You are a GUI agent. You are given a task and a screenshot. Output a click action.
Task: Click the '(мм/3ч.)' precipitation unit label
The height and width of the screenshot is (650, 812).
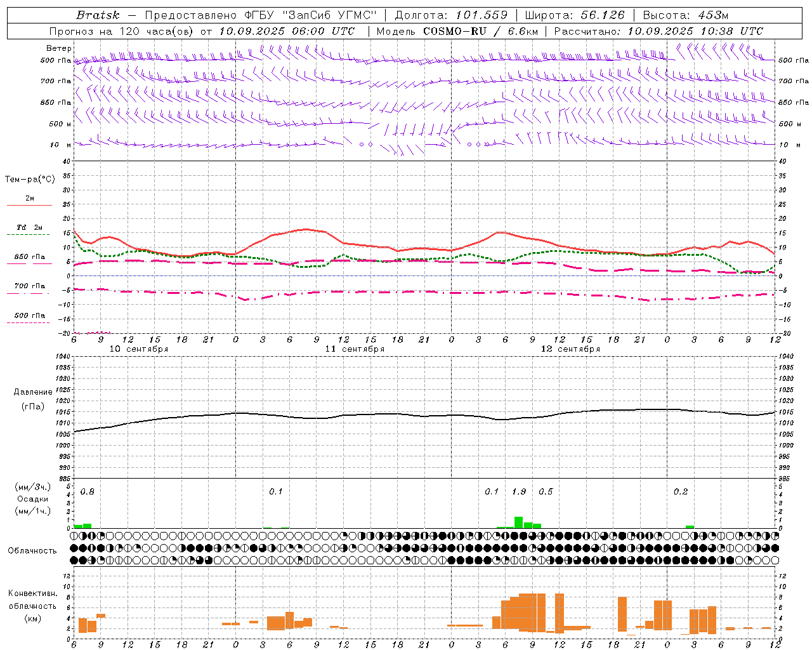click(x=32, y=487)
